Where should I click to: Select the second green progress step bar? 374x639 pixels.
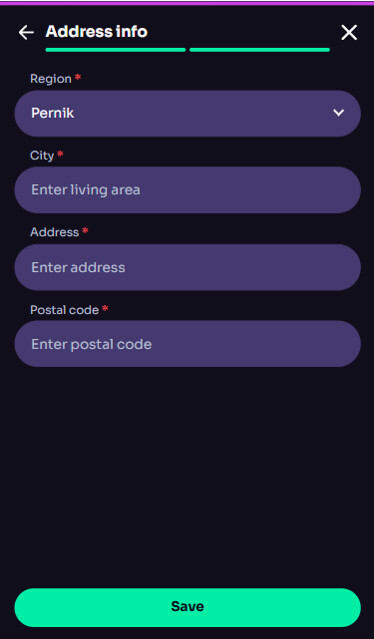[x=260, y=50]
